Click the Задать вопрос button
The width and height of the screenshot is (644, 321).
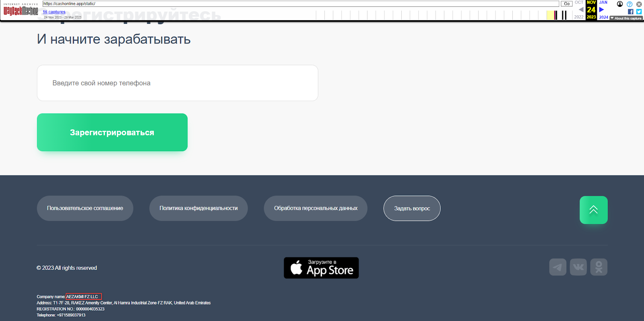[x=412, y=208]
